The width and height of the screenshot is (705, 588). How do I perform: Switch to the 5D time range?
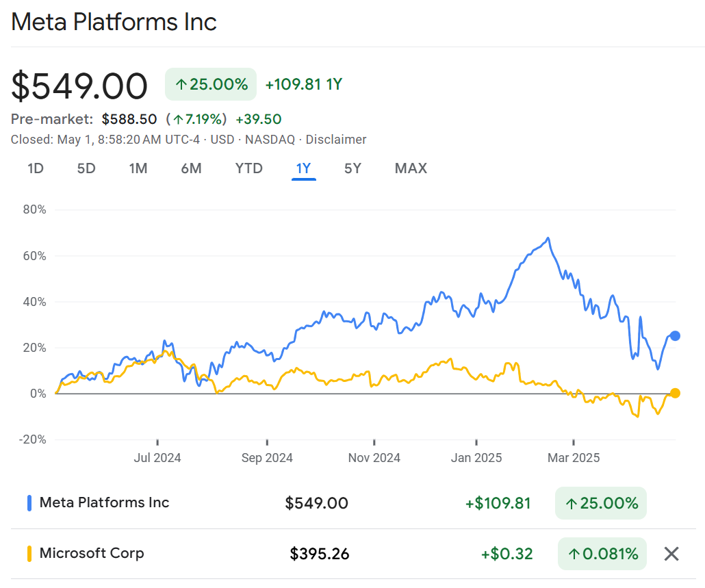click(86, 168)
